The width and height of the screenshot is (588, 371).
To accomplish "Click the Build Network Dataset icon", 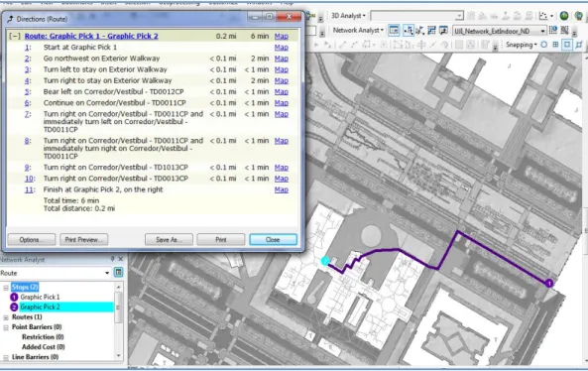I will pos(565,31).
